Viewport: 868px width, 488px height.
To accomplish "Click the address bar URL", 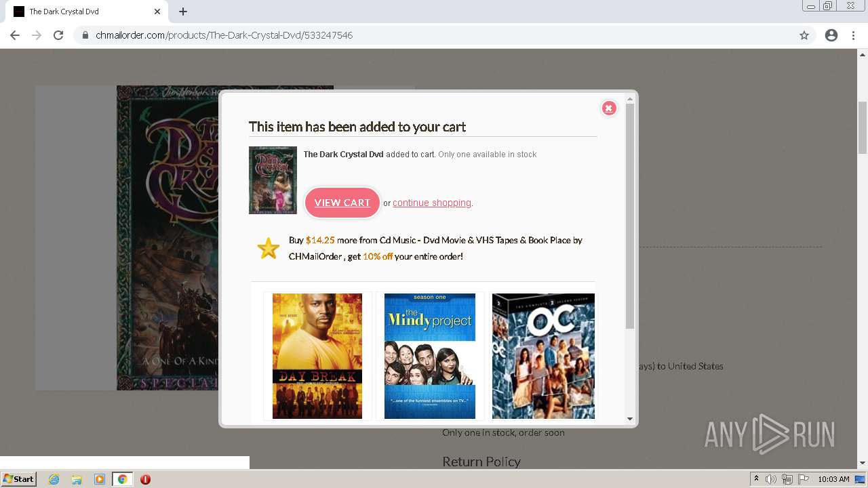I will [x=224, y=35].
